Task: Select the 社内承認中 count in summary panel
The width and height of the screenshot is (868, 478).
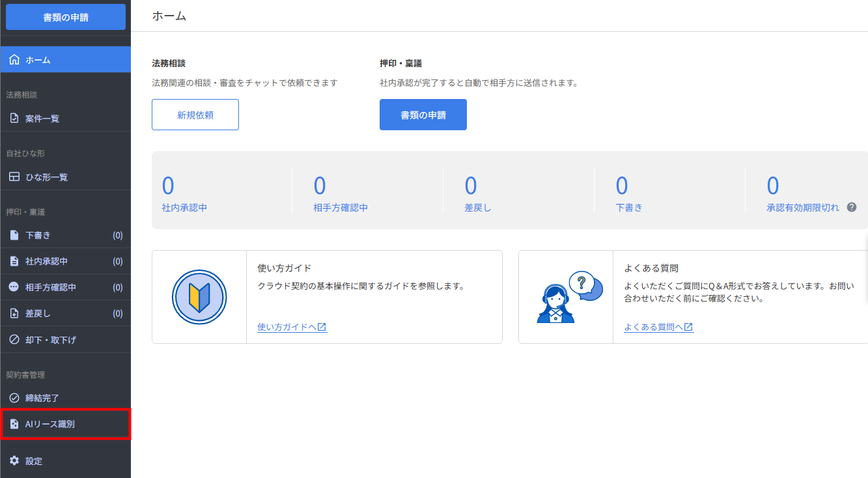Action: 168,186
